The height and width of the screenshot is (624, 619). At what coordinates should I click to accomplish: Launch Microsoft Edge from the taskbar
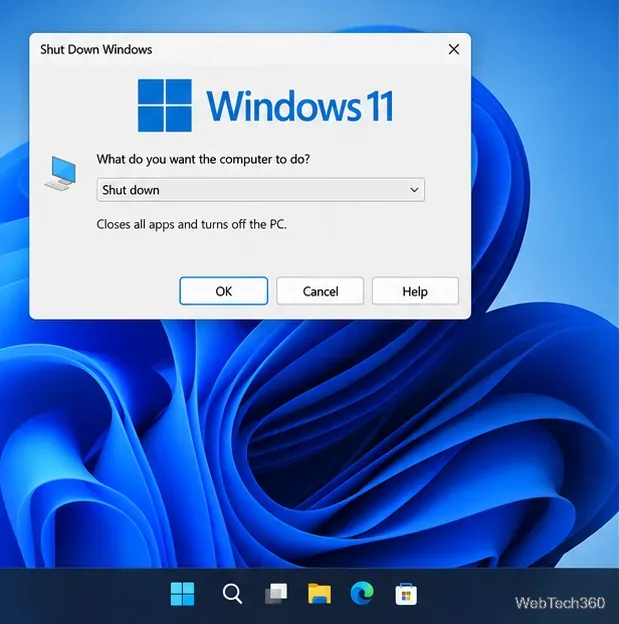[362, 593]
